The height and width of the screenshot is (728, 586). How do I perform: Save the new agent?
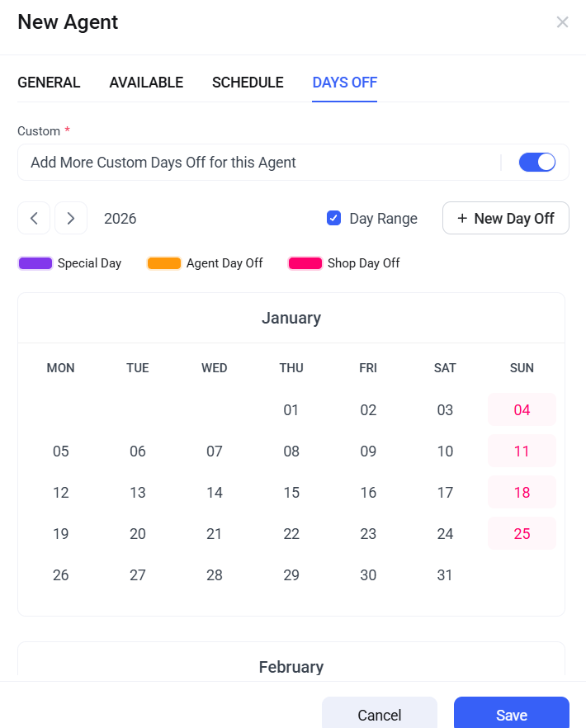[x=511, y=715]
